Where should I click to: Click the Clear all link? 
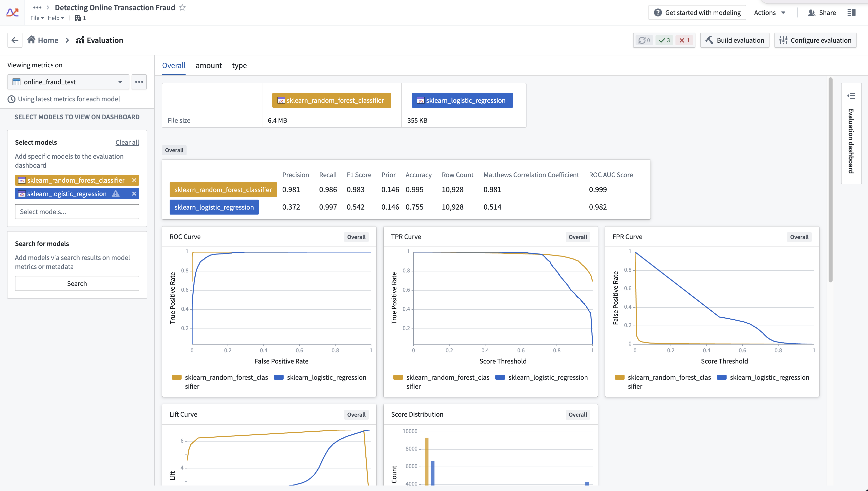127,142
